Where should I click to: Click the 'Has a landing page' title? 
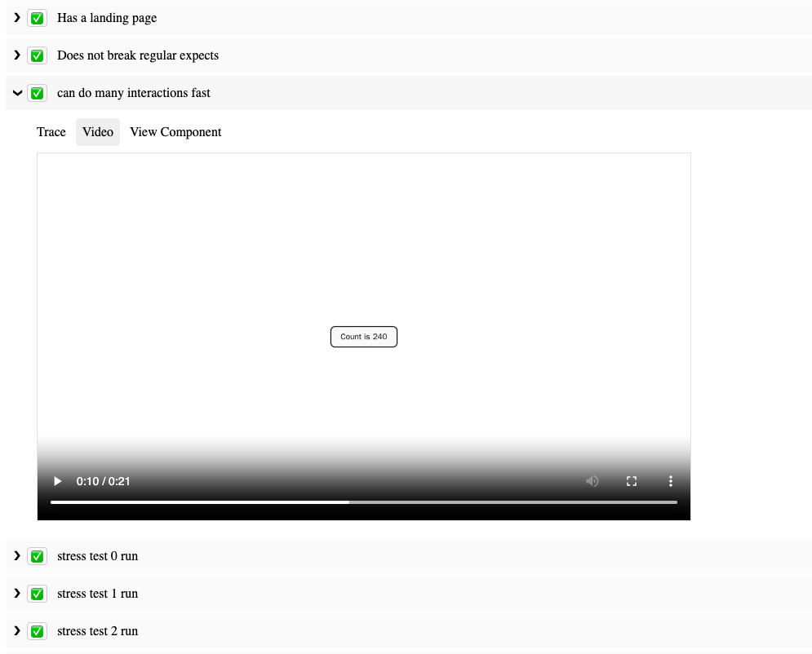point(107,18)
